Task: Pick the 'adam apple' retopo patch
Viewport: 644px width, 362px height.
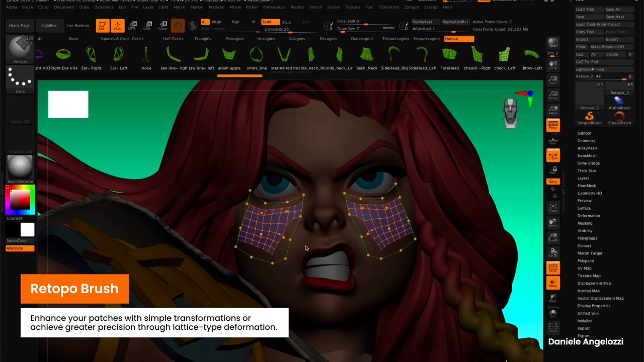Action: (229, 58)
